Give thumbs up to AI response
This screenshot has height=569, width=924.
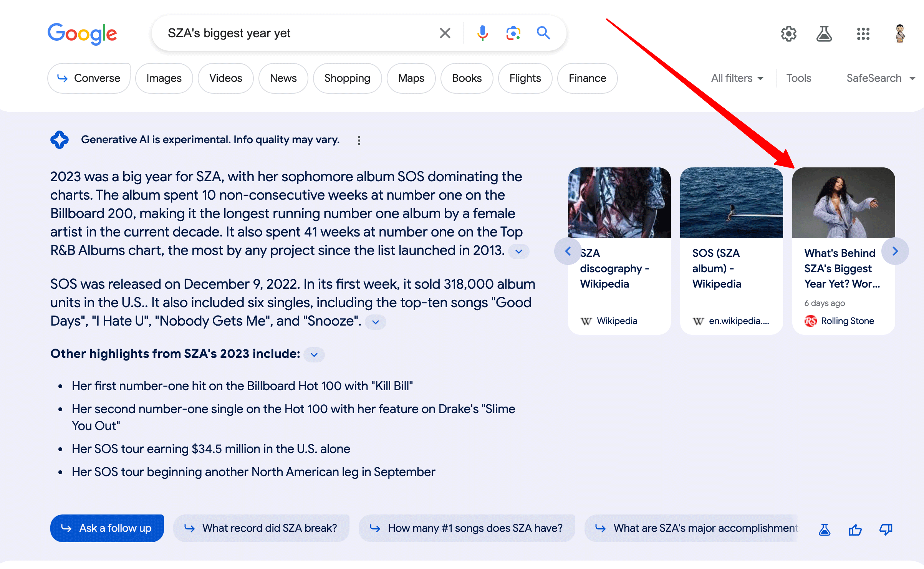pyautogui.click(x=855, y=530)
